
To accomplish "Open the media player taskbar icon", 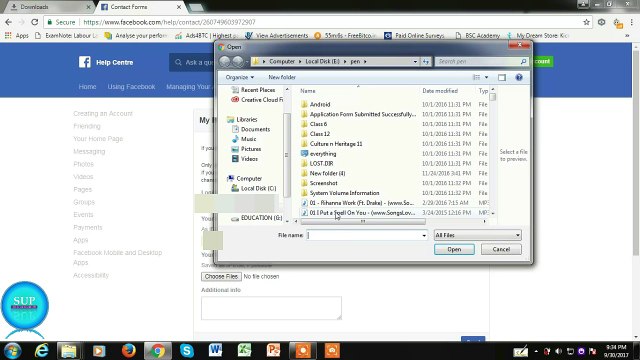I will pyautogui.click(x=99, y=351).
